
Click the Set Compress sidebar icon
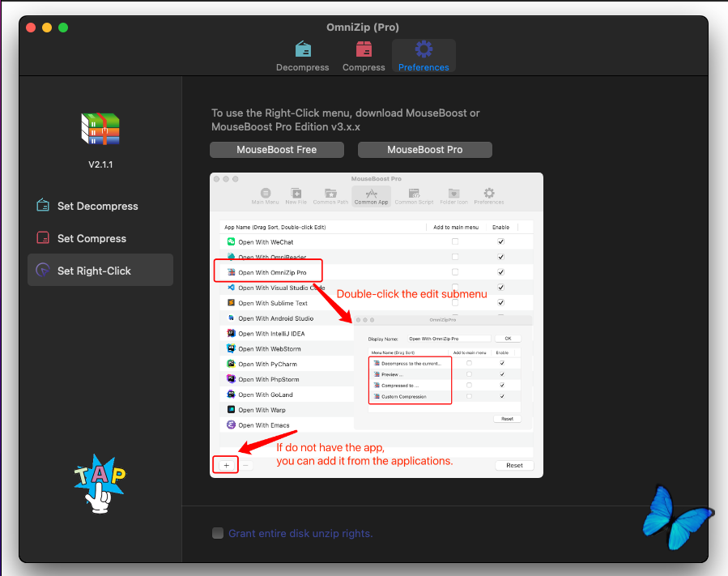tap(43, 237)
